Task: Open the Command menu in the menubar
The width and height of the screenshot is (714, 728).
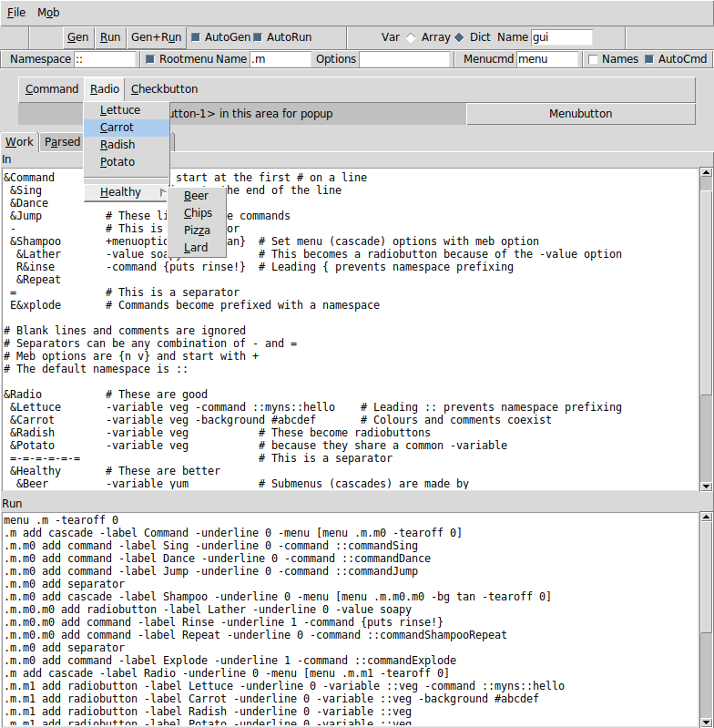Action: (52, 89)
